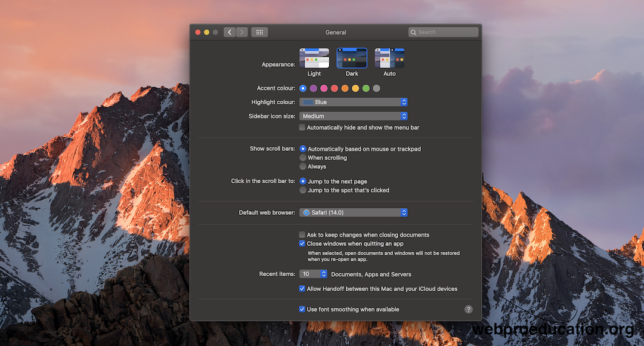Open the Highlight colour dropdown

point(353,102)
